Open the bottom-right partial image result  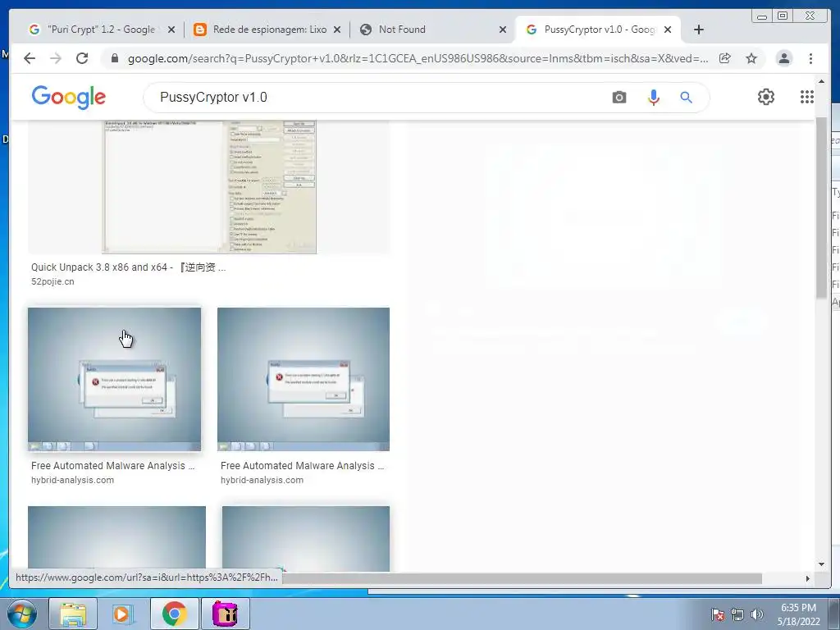(306, 538)
